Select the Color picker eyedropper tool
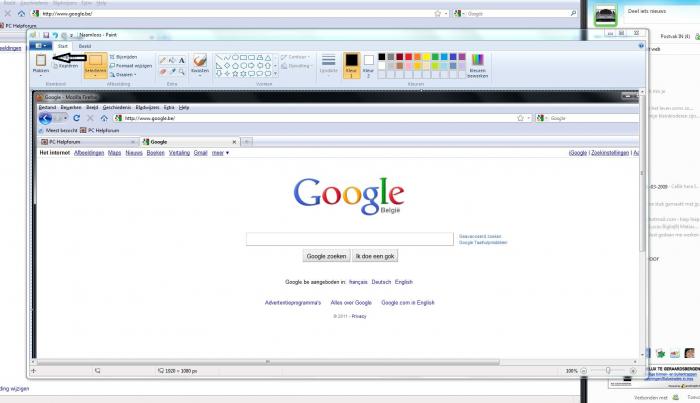The image size is (700, 403). coord(172,71)
